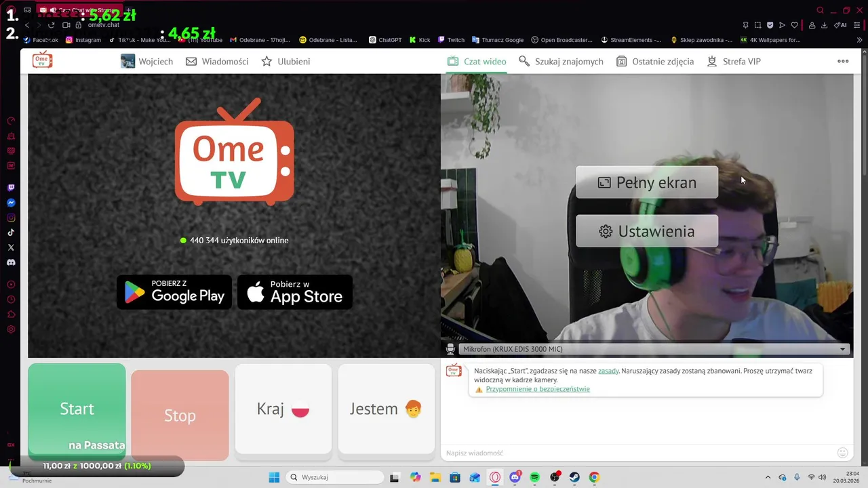Open Przypomnienie o bezpieczeństwie link
This screenshot has width=868, height=488.
[538, 389]
